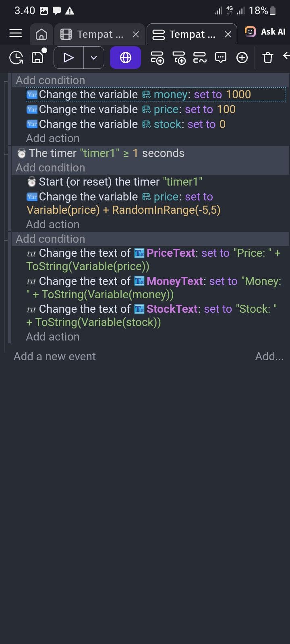The height and width of the screenshot is (644, 290).
Task: Launch the game preview play button
Action: [x=69, y=58]
